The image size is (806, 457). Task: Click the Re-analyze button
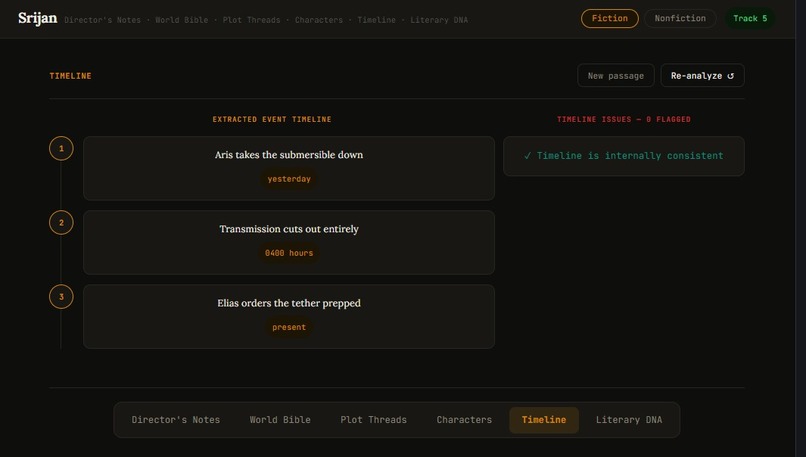click(x=702, y=76)
